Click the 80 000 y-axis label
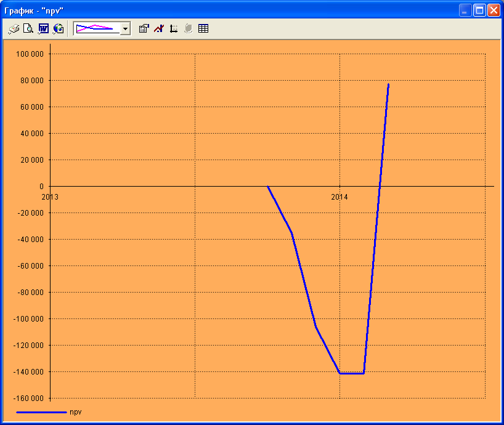 pos(32,81)
